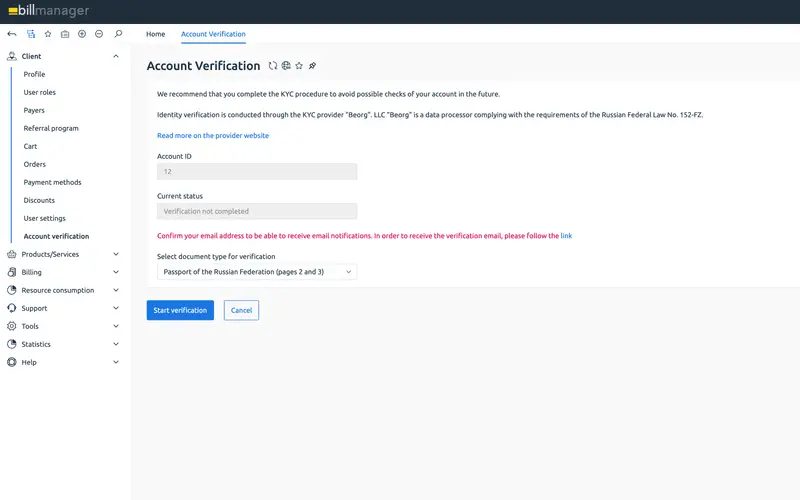Open favorites star icon in left toolbar
The width and height of the screenshot is (800, 500).
48,34
